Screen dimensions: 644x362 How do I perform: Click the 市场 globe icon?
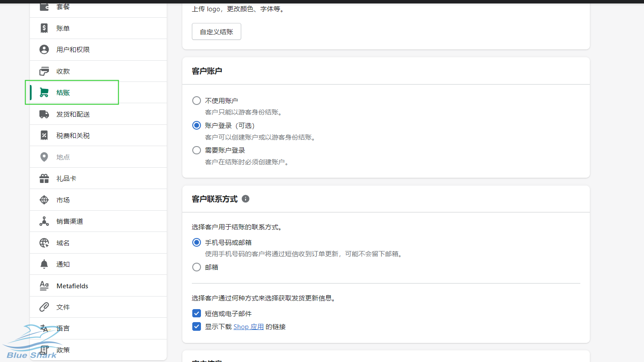coord(44,200)
